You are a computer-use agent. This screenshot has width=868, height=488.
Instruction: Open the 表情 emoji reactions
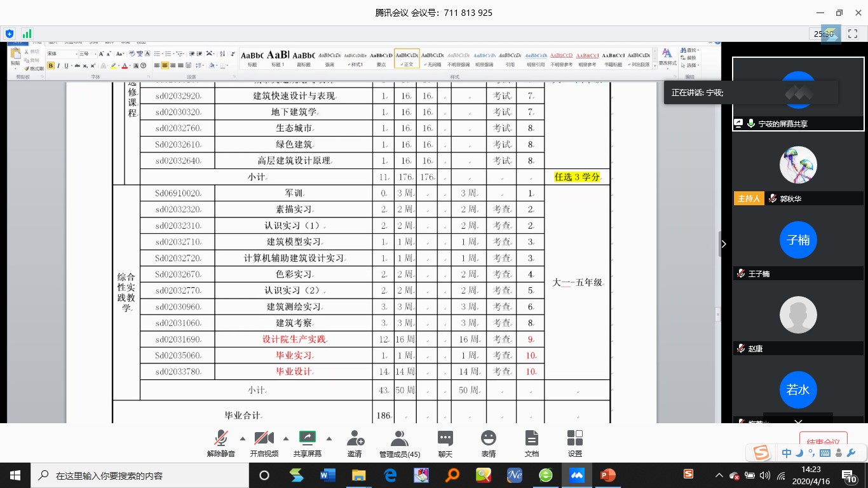pyautogui.click(x=488, y=444)
